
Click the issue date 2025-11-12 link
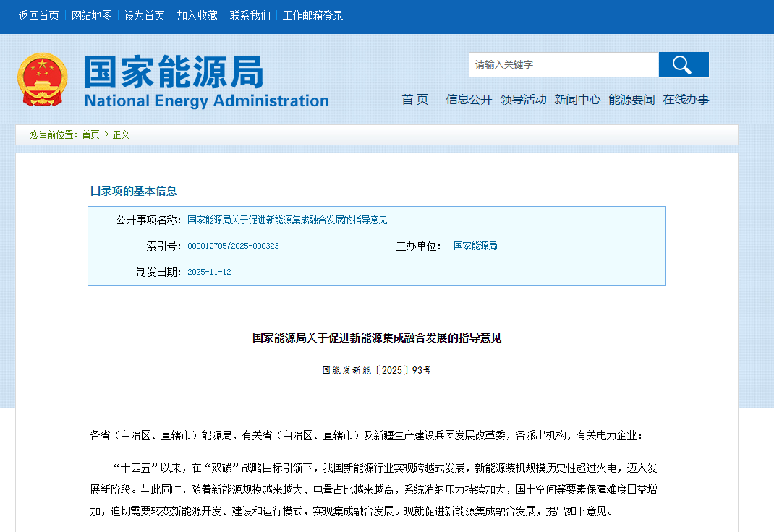coord(210,271)
